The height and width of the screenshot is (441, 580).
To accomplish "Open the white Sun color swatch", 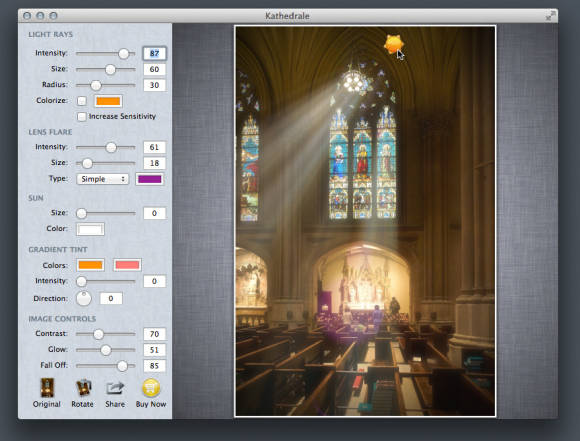I will pos(90,229).
